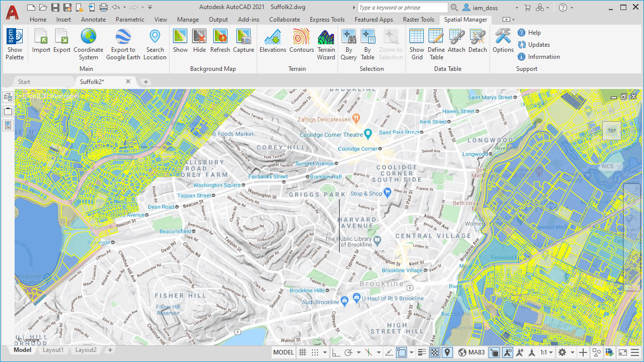Click Show background map icon
The height and width of the screenshot is (362, 644).
click(180, 37)
